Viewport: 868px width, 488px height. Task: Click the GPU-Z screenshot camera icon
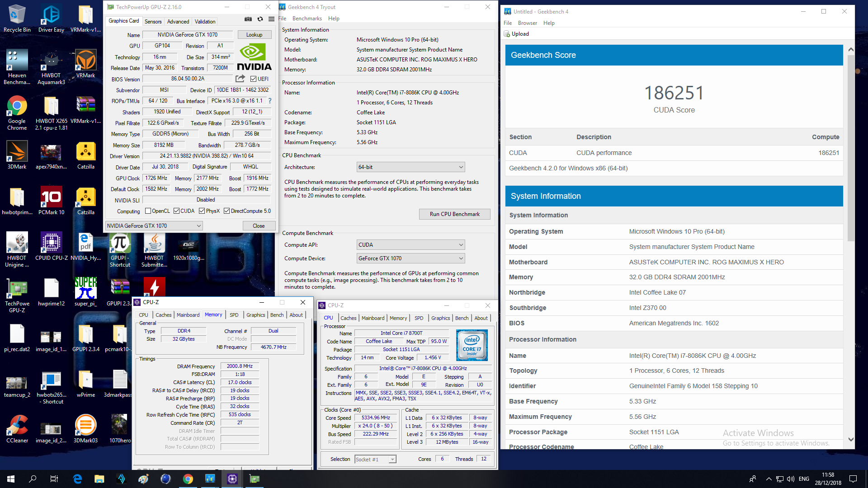248,19
